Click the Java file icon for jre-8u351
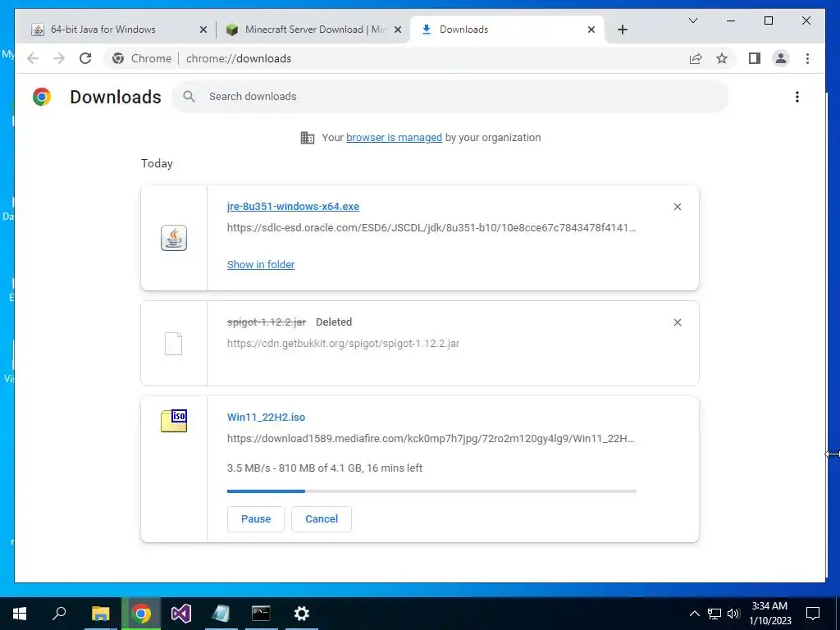 point(174,238)
